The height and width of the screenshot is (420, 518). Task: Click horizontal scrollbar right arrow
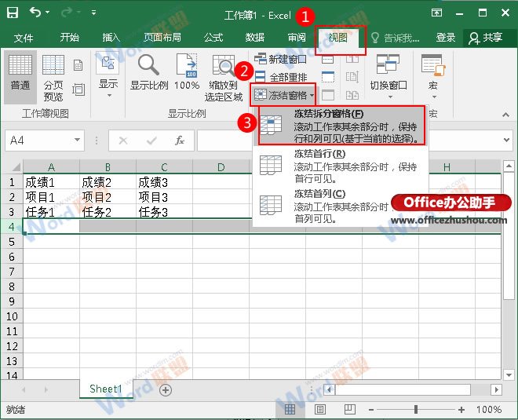tap(496, 390)
